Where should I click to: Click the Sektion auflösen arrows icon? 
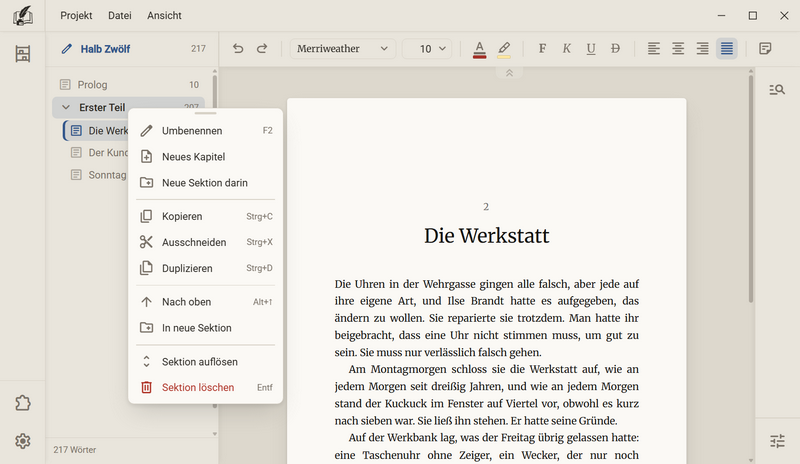(x=146, y=362)
